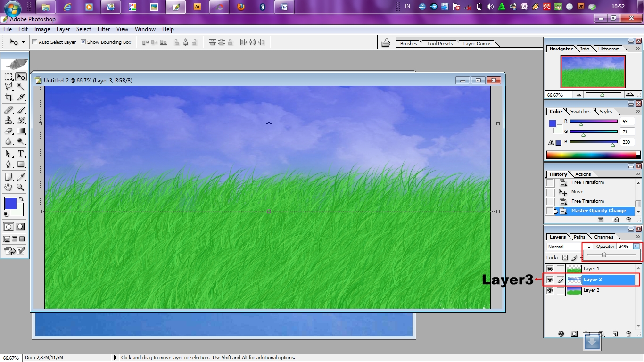Expand hidden panel tabs with Layers chevron
644x362 pixels.
637,236
